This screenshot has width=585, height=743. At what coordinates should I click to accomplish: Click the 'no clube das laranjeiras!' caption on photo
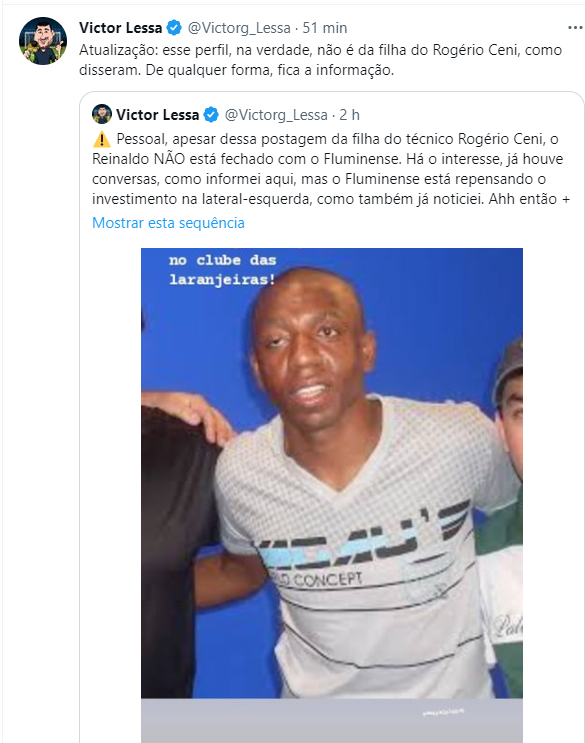click(223, 270)
